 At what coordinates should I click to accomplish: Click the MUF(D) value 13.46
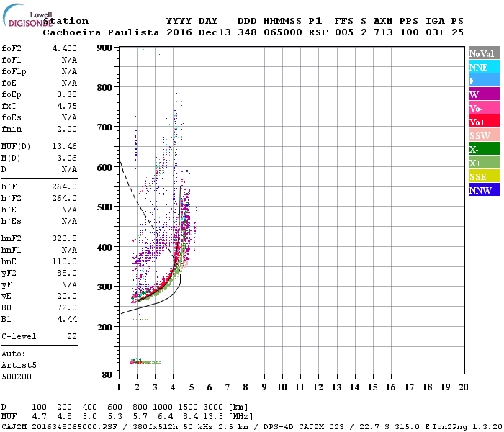point(65,147)
